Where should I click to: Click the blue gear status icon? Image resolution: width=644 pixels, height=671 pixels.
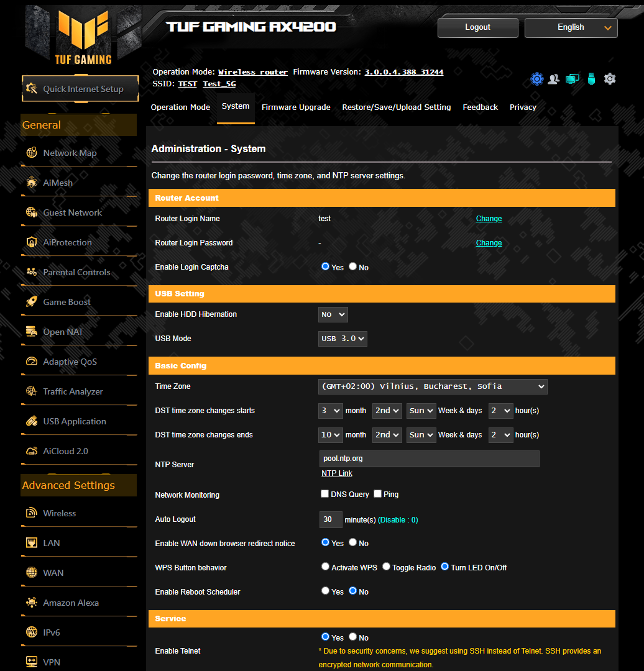(537, 79)
